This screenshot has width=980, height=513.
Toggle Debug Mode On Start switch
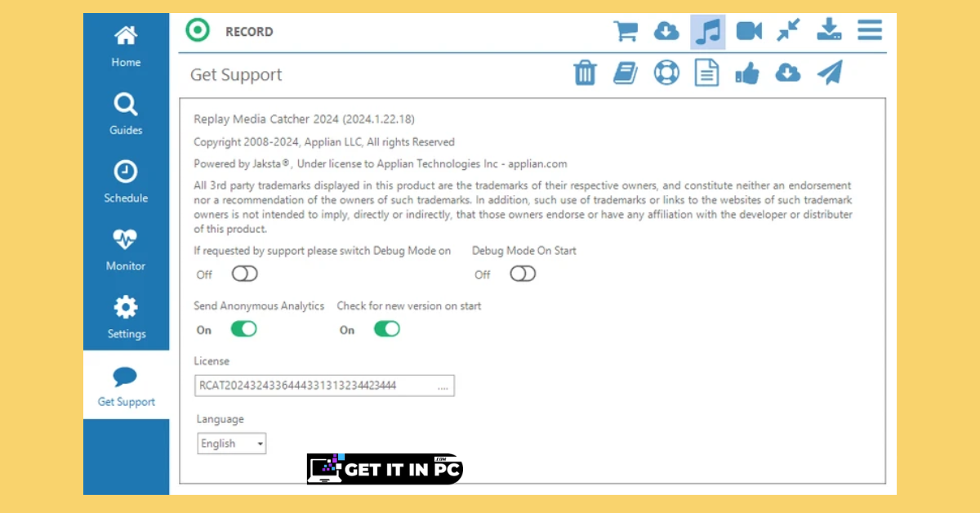click(523, 274)
